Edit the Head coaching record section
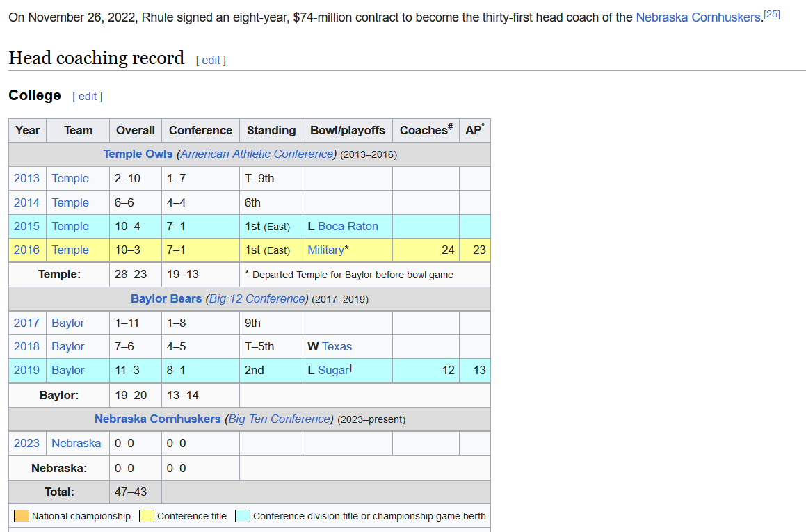The width and height of the screenshot is (806, 532). point(211,60)
